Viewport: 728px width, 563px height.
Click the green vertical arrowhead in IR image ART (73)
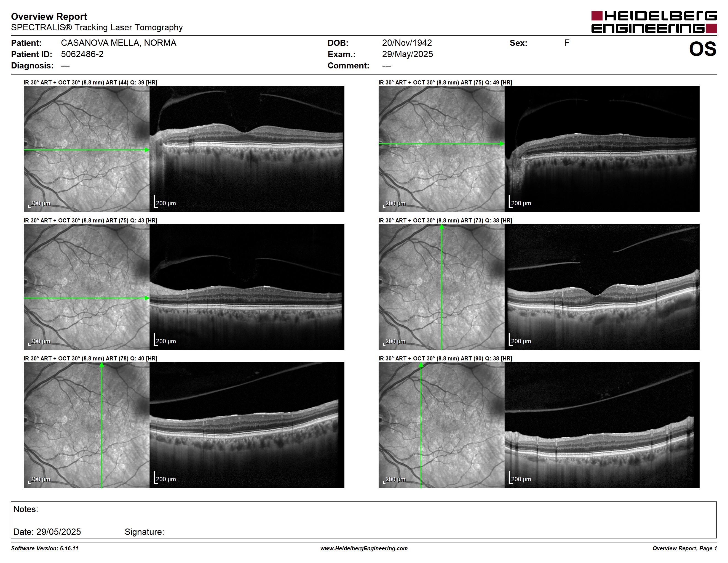[x=442, y=227]
